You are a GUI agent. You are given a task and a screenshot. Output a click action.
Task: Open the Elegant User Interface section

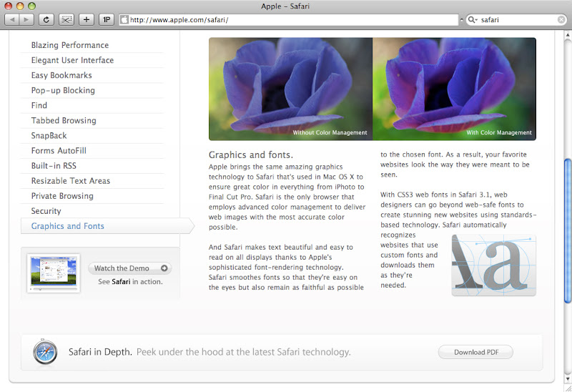tap(73, 60)
